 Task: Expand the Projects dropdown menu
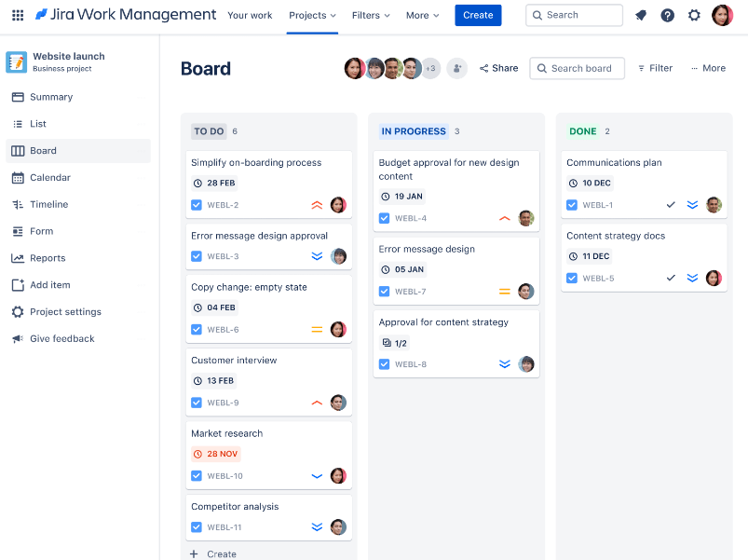pos(312,15)
